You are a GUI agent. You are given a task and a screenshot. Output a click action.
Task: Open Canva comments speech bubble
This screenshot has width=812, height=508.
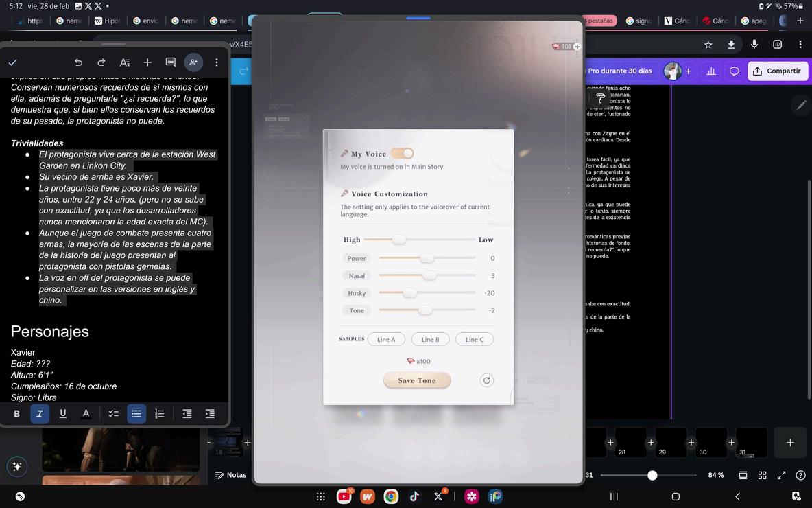click(x=735, y=71)
